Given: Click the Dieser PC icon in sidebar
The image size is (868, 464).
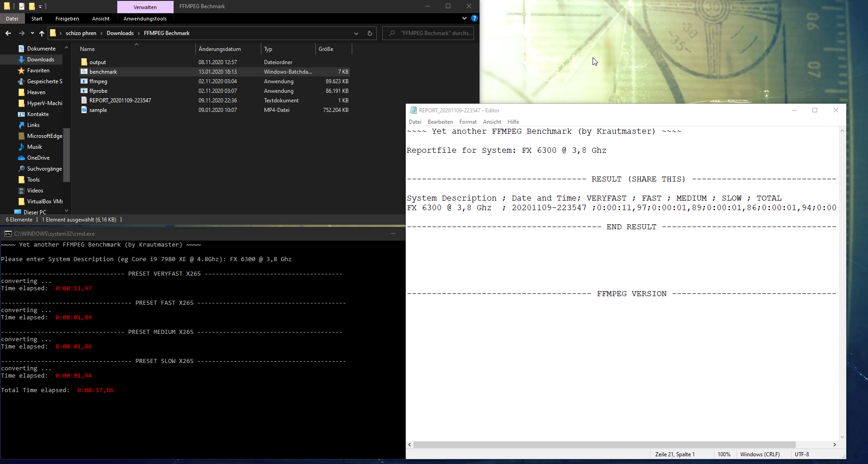Looking at the screenshot, I should tap(18, 212).
